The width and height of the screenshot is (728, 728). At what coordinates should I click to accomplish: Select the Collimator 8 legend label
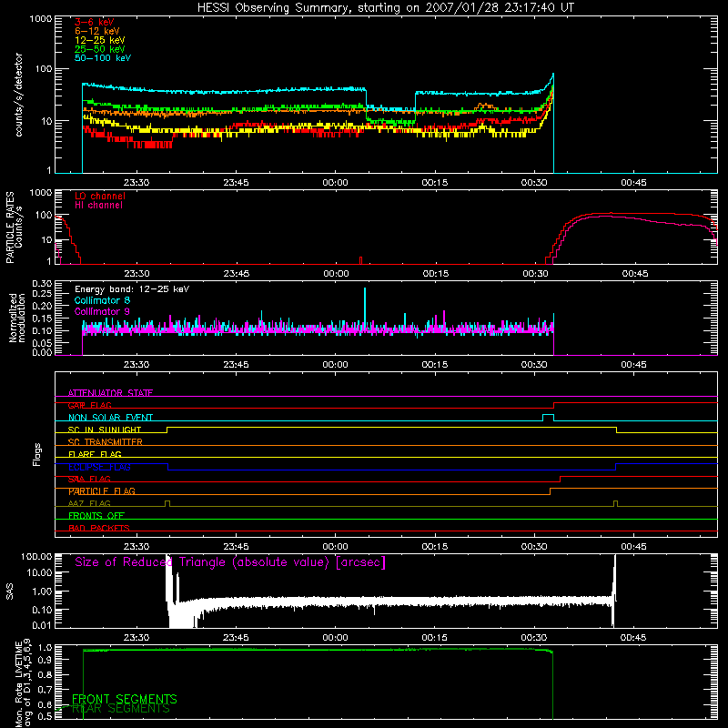point(102,300)
